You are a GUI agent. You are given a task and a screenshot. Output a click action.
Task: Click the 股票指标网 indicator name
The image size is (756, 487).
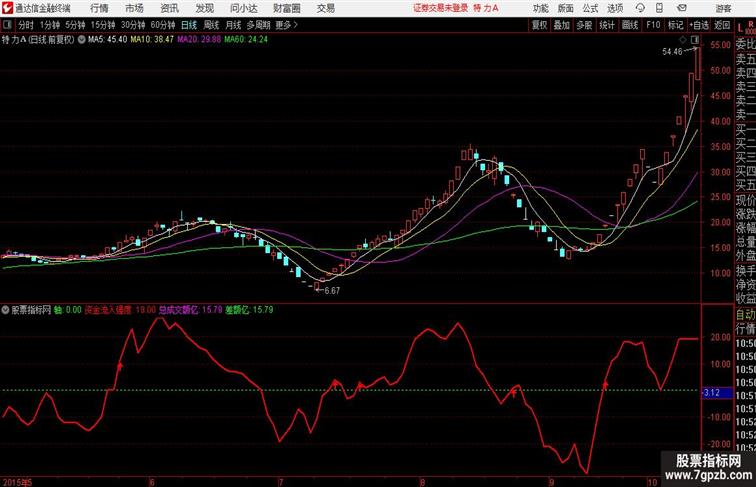31,310
